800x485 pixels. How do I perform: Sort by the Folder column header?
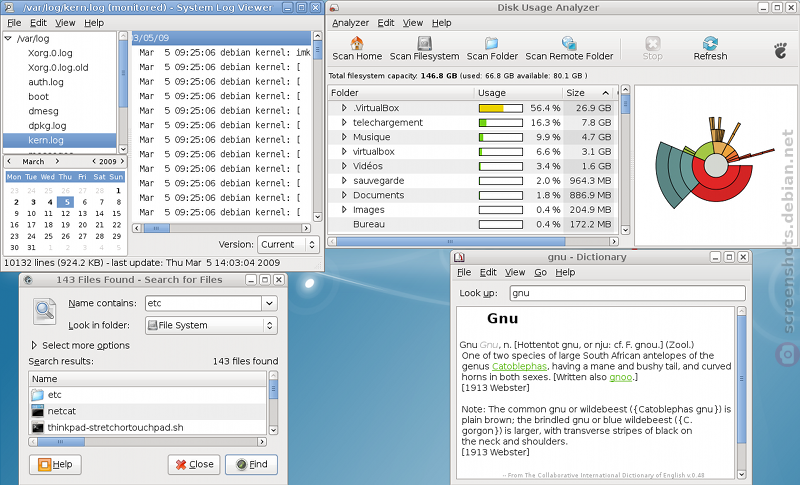pyautogui.click(x=401, y=93)
